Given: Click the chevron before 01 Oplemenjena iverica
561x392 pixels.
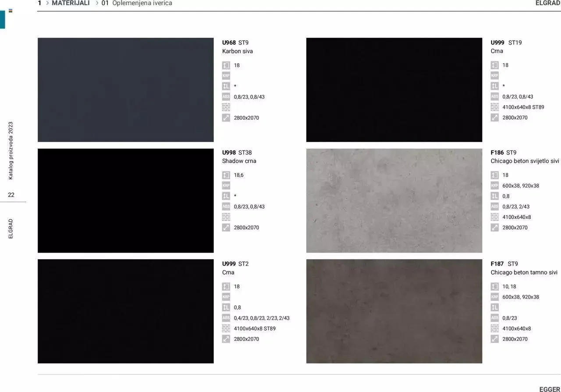Looking at the screenshot, I should (x=97, y=3).
